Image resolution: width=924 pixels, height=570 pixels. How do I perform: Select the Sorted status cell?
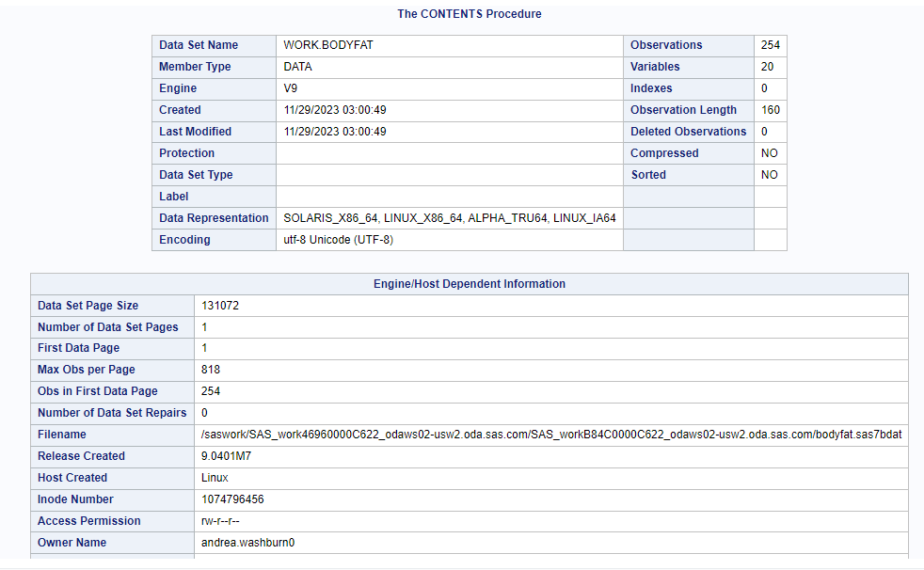pyautogui.click(x=768, y=174)
